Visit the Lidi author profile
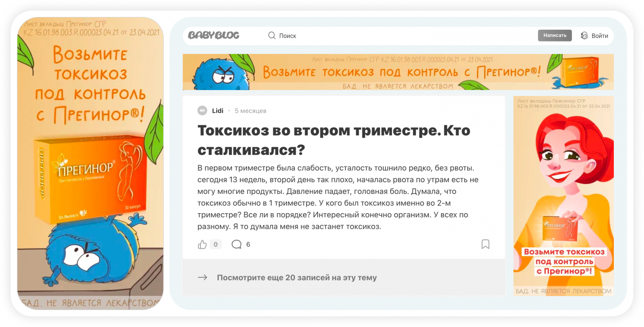This screenshot has height=327, width=644. 218,111
